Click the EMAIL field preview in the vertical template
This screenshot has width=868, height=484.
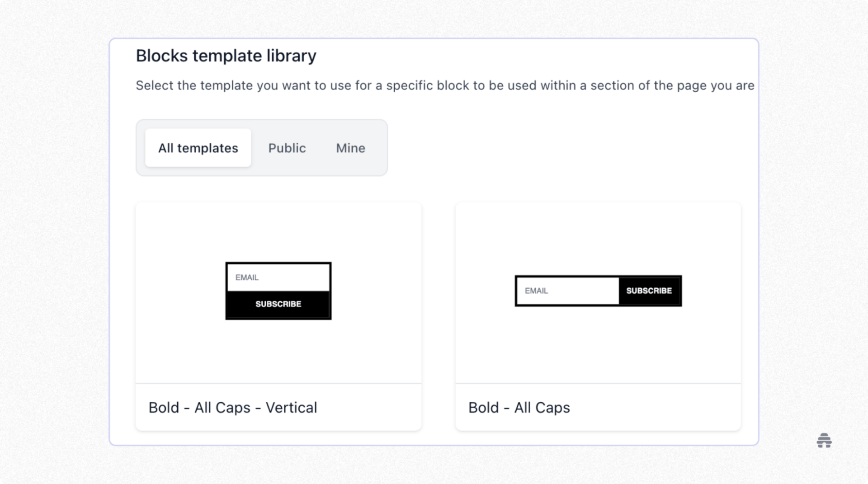point(278,277)
